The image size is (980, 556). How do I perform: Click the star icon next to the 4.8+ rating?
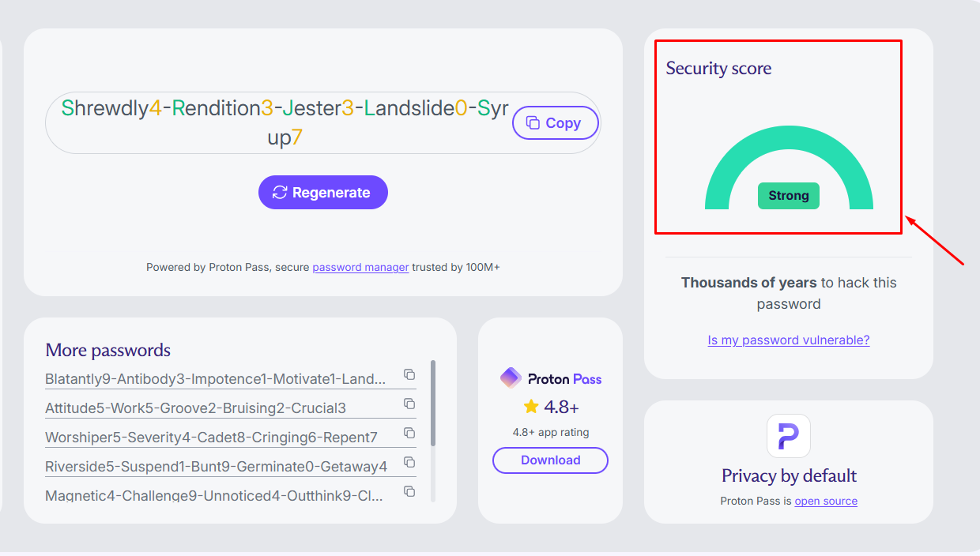tap(530, 406)
